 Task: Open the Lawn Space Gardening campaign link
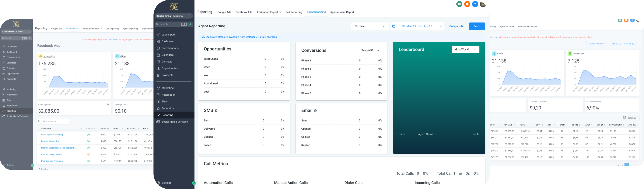point(52,135)
